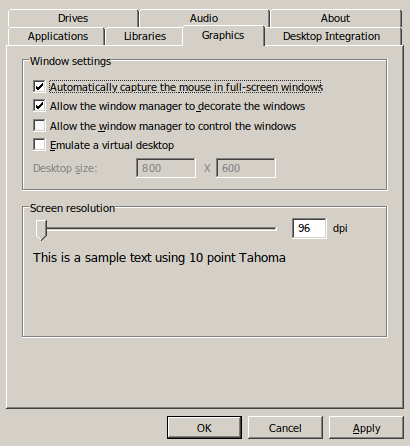Click the Graphics tab

pyautogui.click(x=223, y=35)
